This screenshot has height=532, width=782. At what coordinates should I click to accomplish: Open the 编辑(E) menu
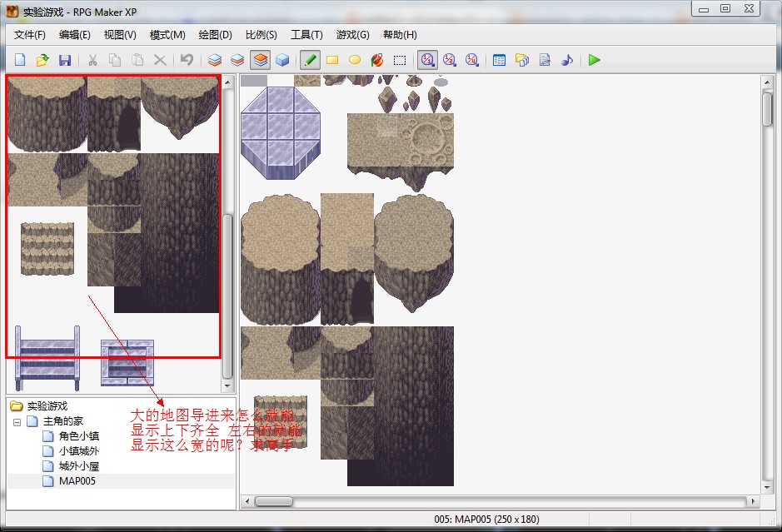75,35
